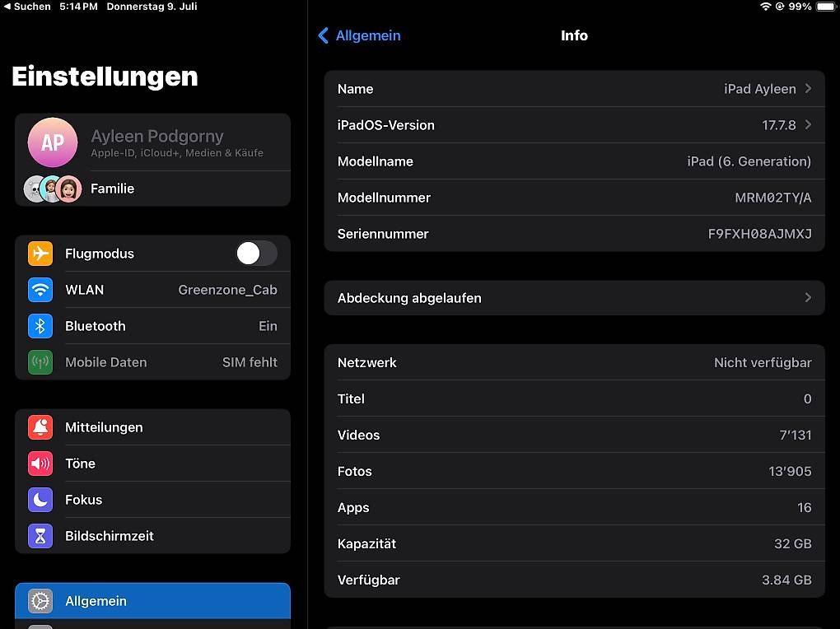The width and height of the screenshot is (840, 629).
Task: Tap the Fokus moon icon
Action: (40, 500)
